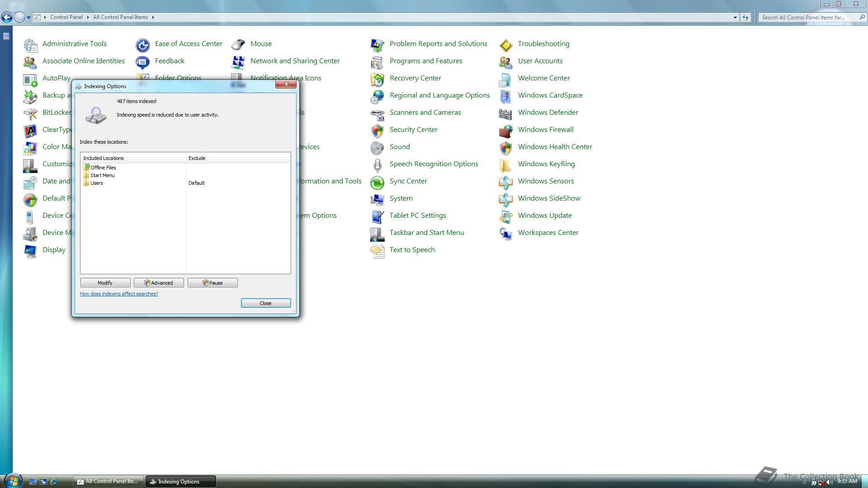Viewport: 868px width, 488px height.
Task: Expand the Control Panel breadcrumb arrow
Action: point(88,17)
